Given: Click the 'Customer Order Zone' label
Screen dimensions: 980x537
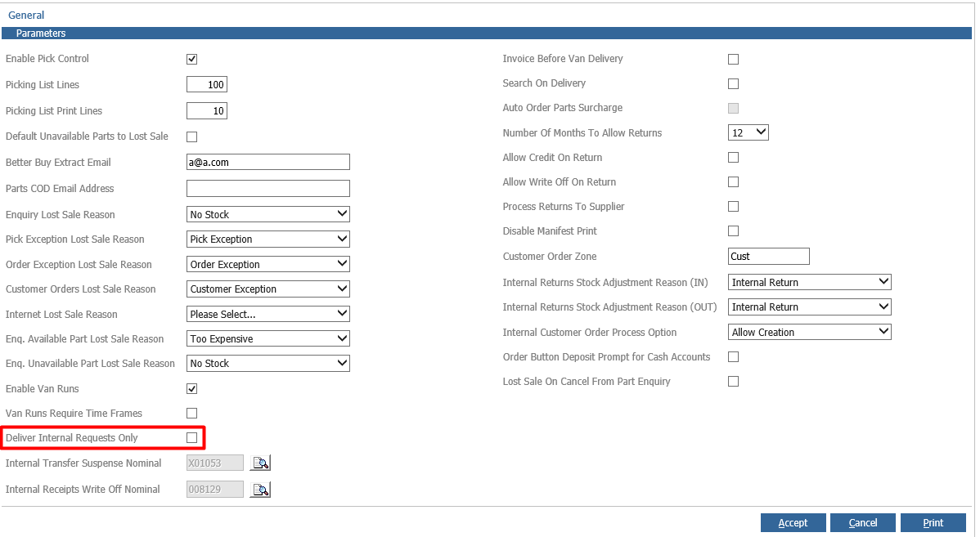Looking at the screenshot, I should click(x=550, y=256).
